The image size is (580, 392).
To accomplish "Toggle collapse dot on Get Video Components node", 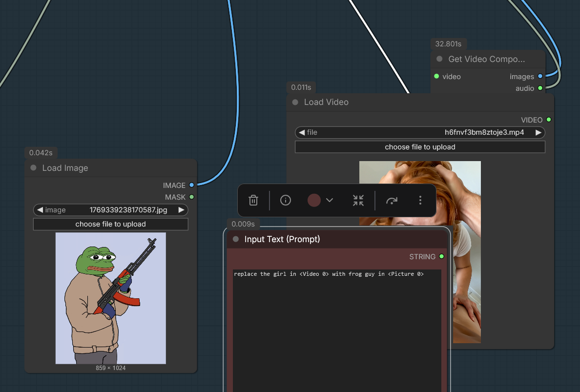I will [439, 59].
